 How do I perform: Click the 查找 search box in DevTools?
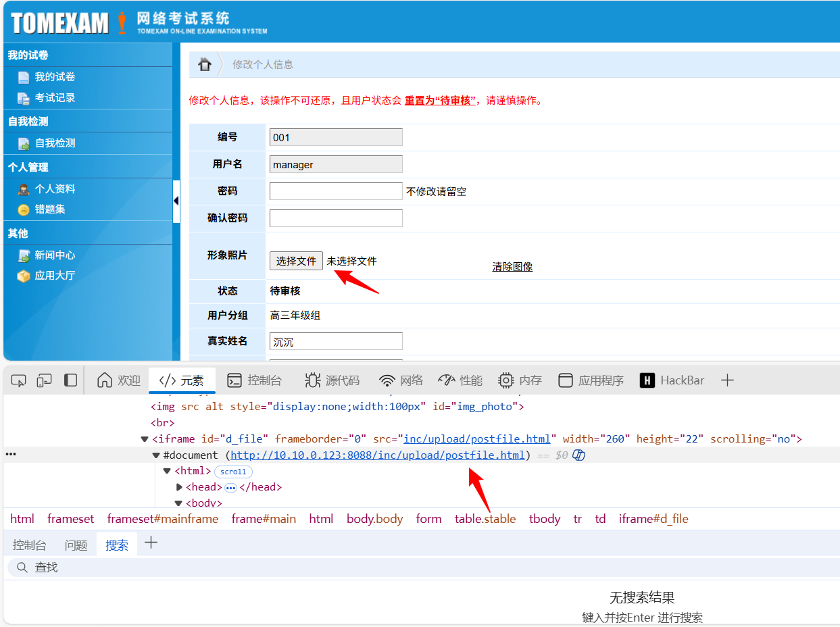point(405,568)
